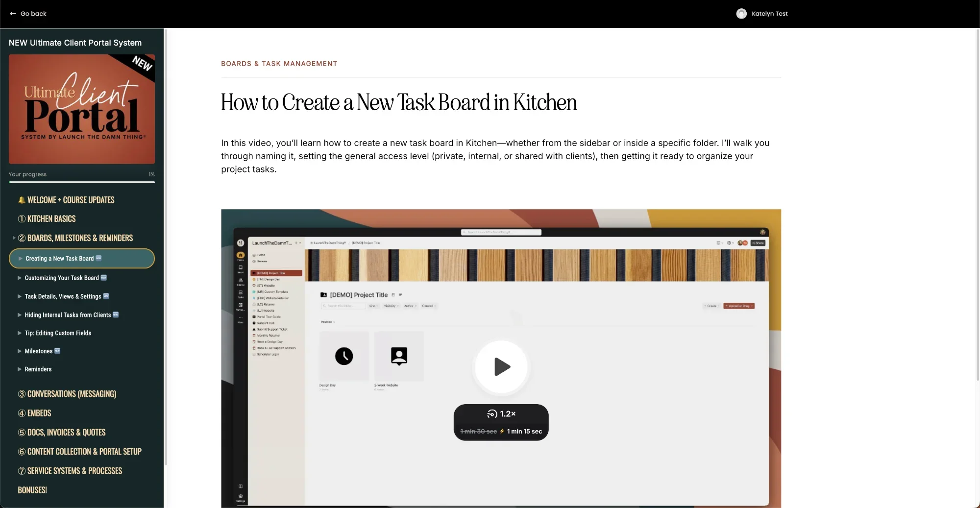Collapse the Boards, Milestones & Reminders section

tap(14, 238)
